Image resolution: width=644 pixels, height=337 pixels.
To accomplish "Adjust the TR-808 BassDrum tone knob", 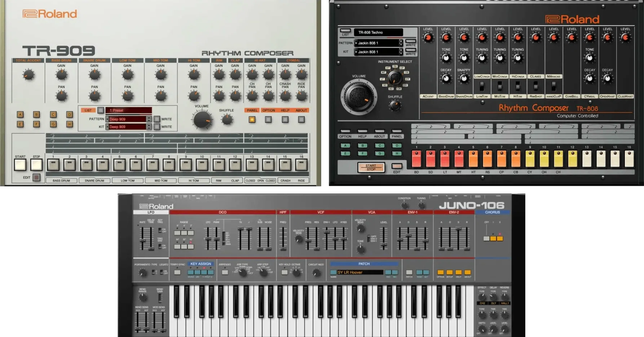I will click(x=446, y=58).
